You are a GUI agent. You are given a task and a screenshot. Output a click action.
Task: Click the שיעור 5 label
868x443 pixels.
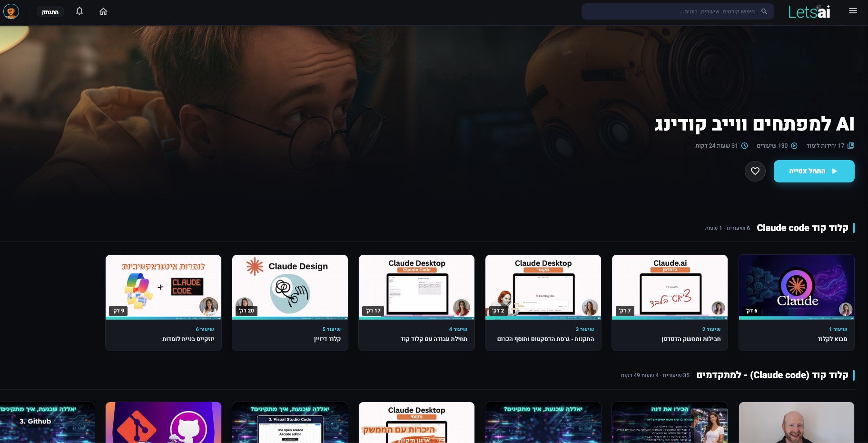pos(332,329)
